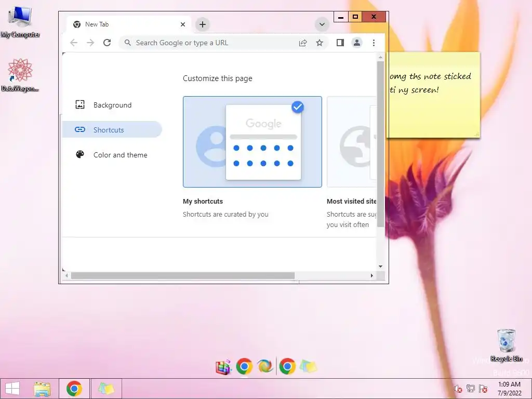Image resolution: width=532 pixels, height=399 pixels.
Task: Click the blue checkmark on My shortcuts
Action: point(298,107)
